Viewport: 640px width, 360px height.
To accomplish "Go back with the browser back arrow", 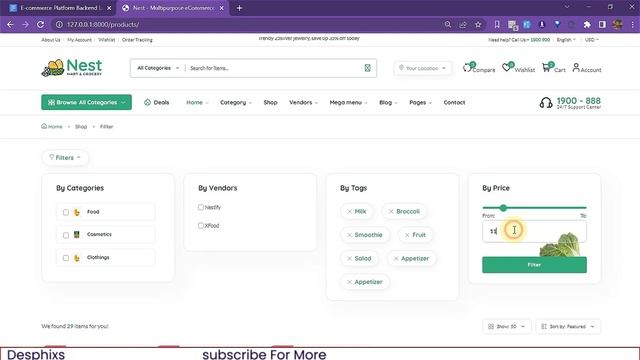I will (10, 24).
